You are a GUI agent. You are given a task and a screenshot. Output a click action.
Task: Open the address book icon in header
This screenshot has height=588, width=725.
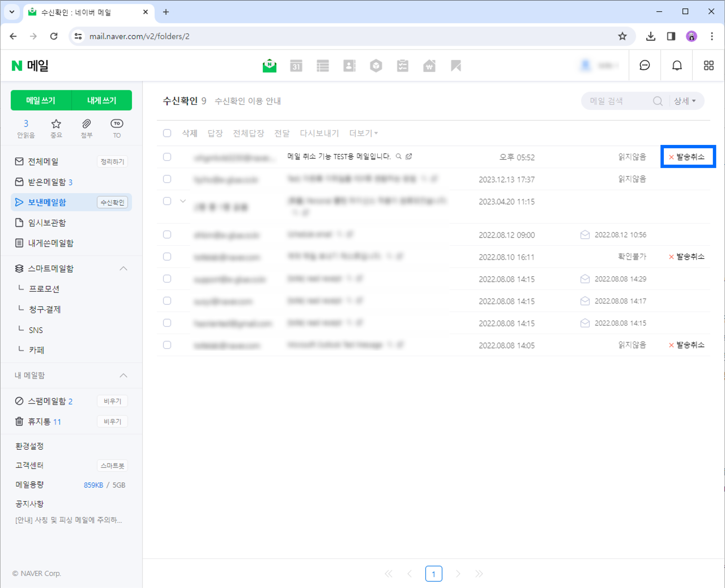pos(349,66)
